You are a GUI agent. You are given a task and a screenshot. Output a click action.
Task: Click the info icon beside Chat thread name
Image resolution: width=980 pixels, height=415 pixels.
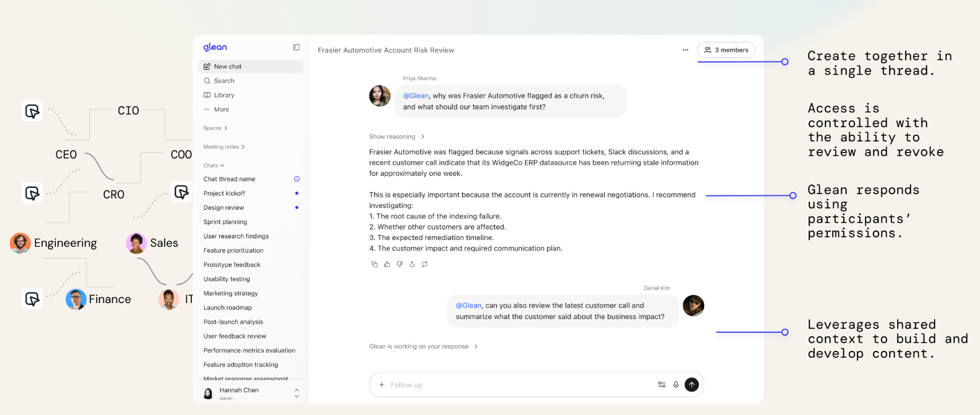(x=297, y=179)
